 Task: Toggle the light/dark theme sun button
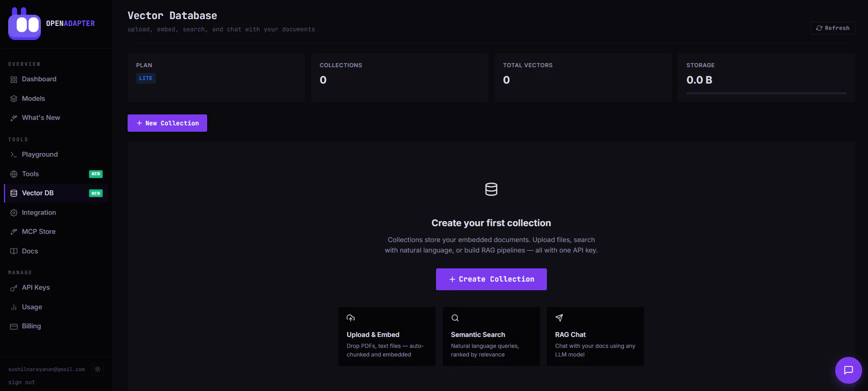[98, 369]
